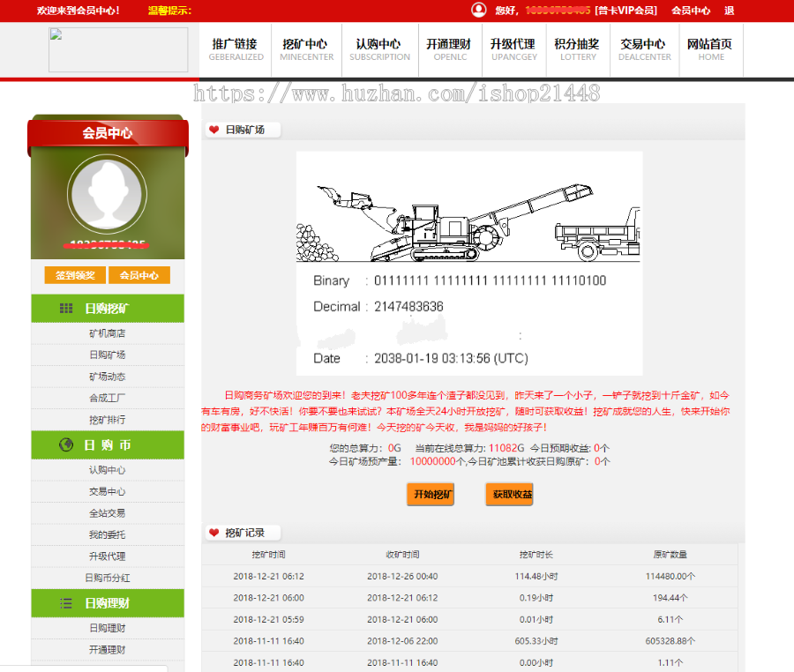The width and height of the screenshot is (794, 672).
Task: Select 升级代理 from the top navigation
Action: 513,49
